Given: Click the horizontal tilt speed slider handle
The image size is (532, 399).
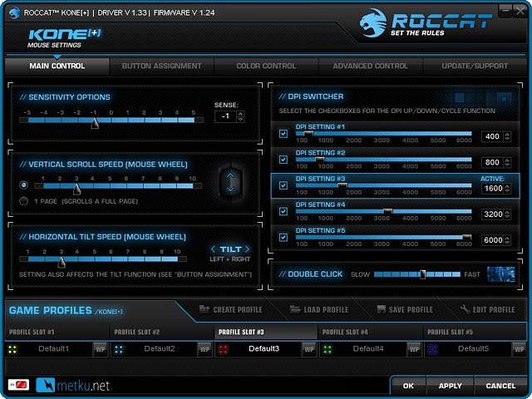Looking at the screenshot, I should 62,262.
